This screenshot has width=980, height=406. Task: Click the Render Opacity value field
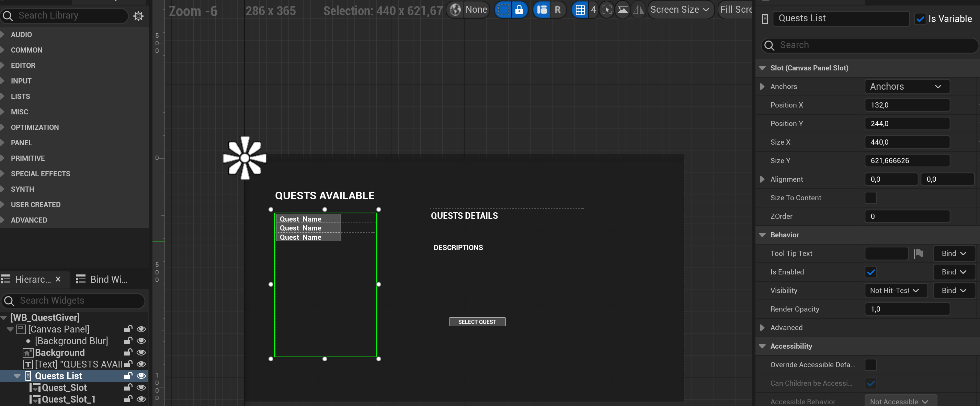click(x=907, y=309)
